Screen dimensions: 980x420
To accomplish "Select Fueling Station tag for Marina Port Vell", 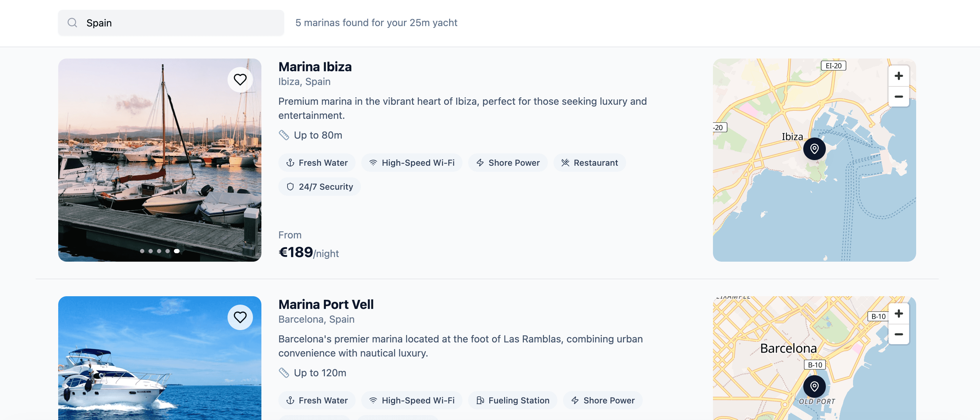I will 513,400.
